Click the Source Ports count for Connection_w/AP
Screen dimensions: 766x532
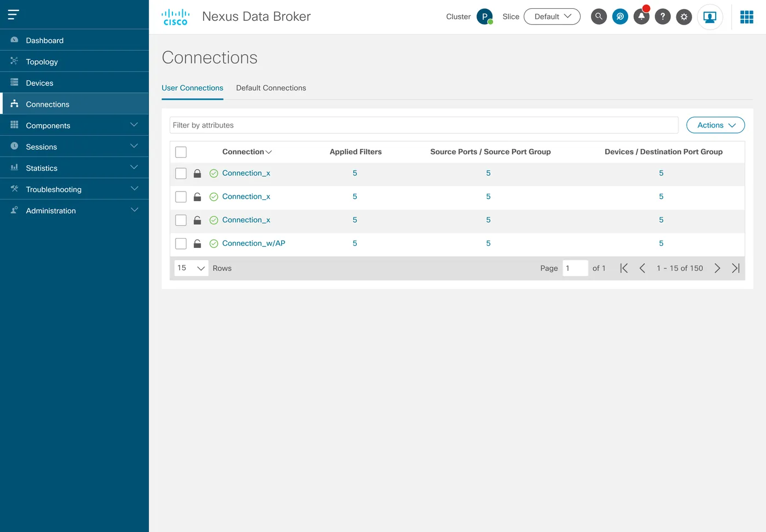489,244
